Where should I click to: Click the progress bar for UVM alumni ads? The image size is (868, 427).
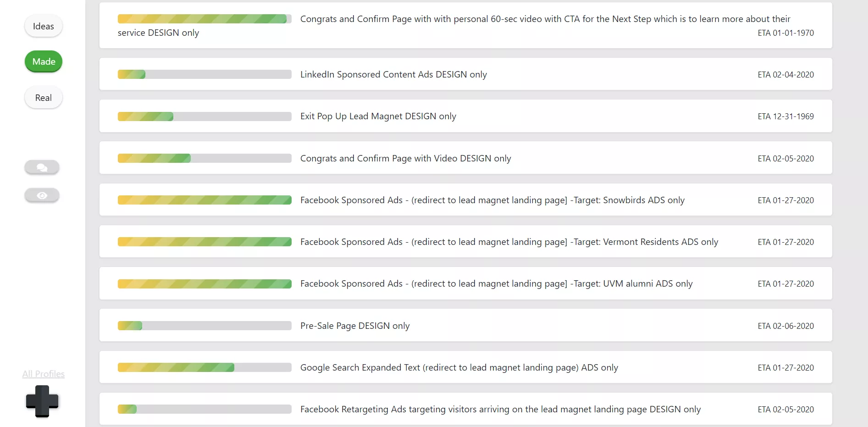tap(204, 283)
